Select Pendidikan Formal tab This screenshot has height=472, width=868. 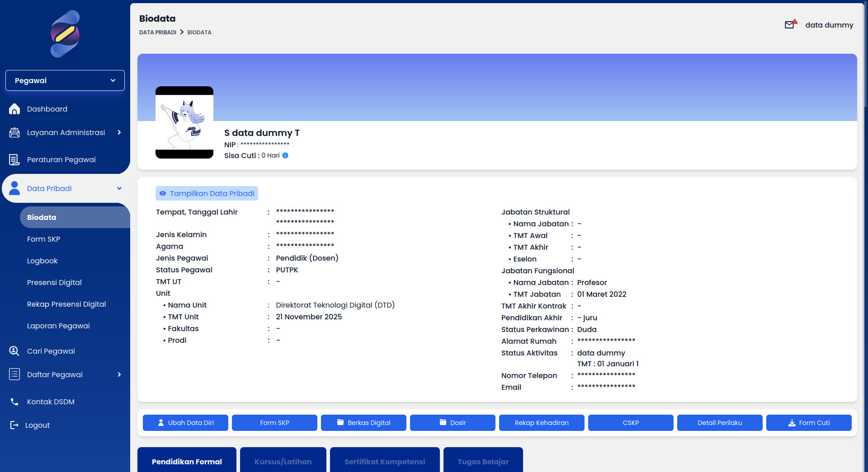187,460
